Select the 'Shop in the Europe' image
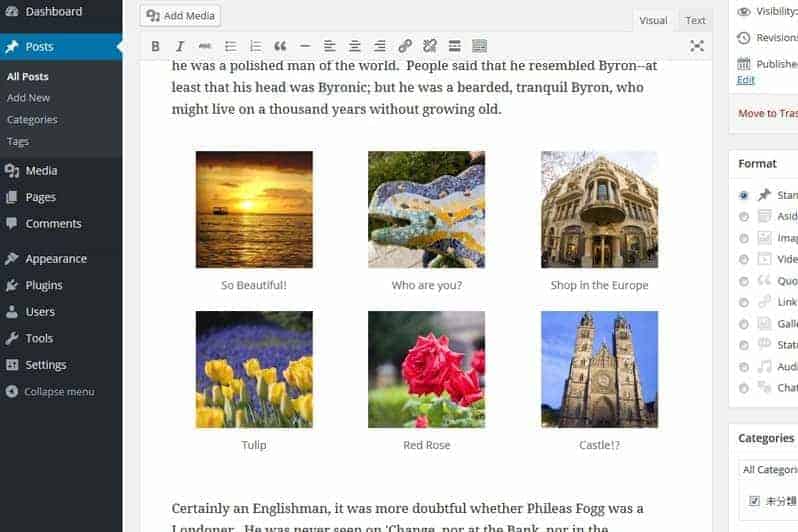The height and width of the screenshot is (532, 798). click(x=600, y=209)
